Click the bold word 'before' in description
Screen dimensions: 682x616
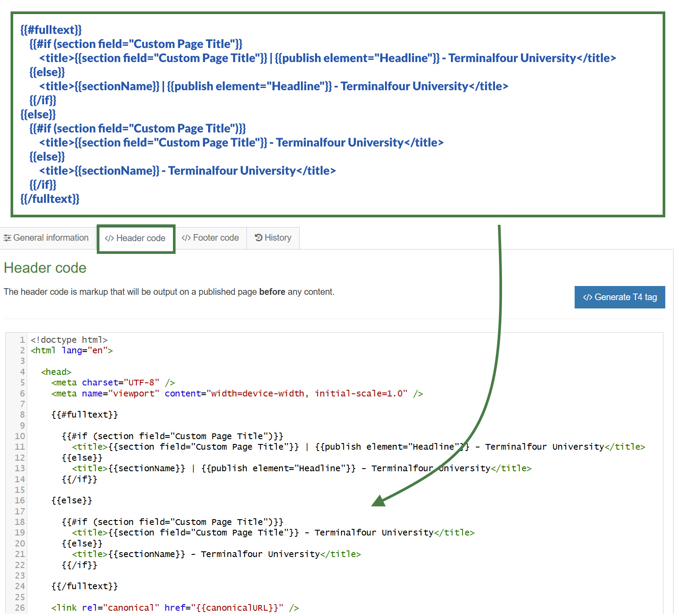click(272, 292)
